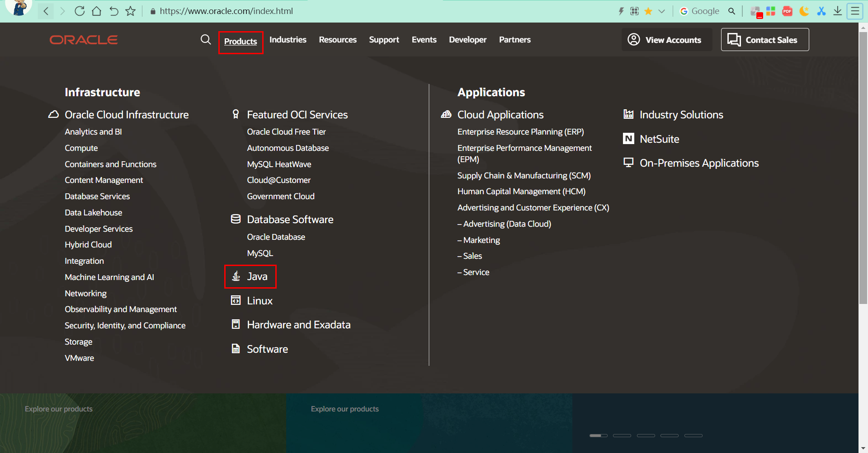Click the browser back arrow
The height and width of the screenshot is (453, 868).
click(46, 11)
